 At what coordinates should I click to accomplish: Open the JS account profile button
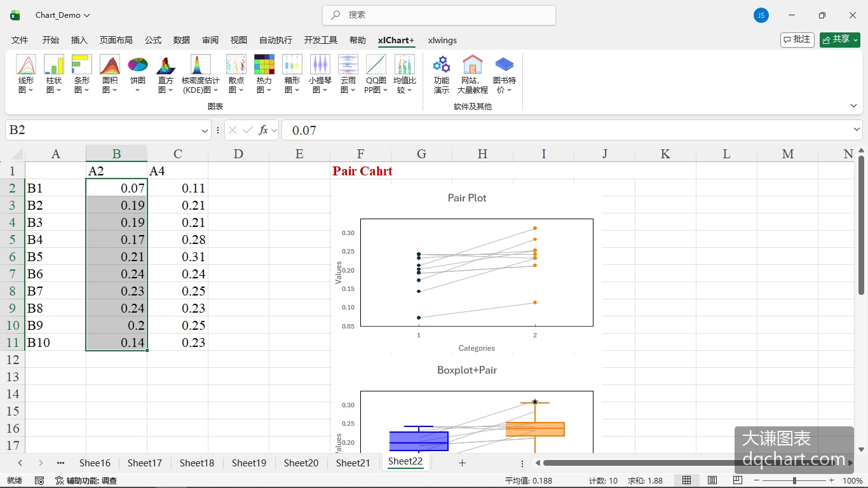(x=761, y=15)
